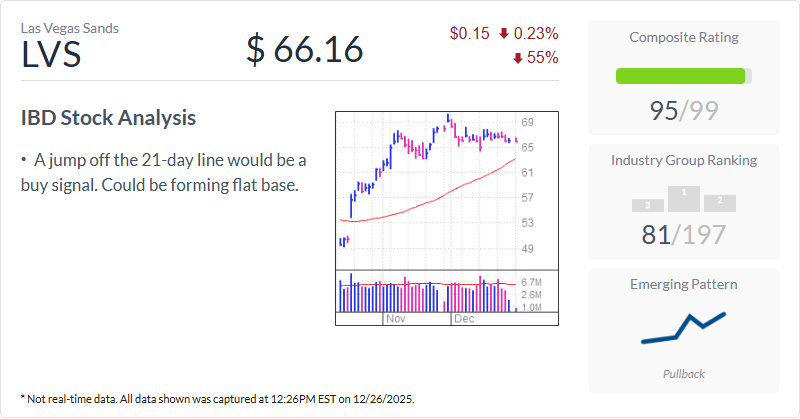Click the Nov label on the chart axis
This screenshot has height=419, width=800.
(x=394, y=319)
